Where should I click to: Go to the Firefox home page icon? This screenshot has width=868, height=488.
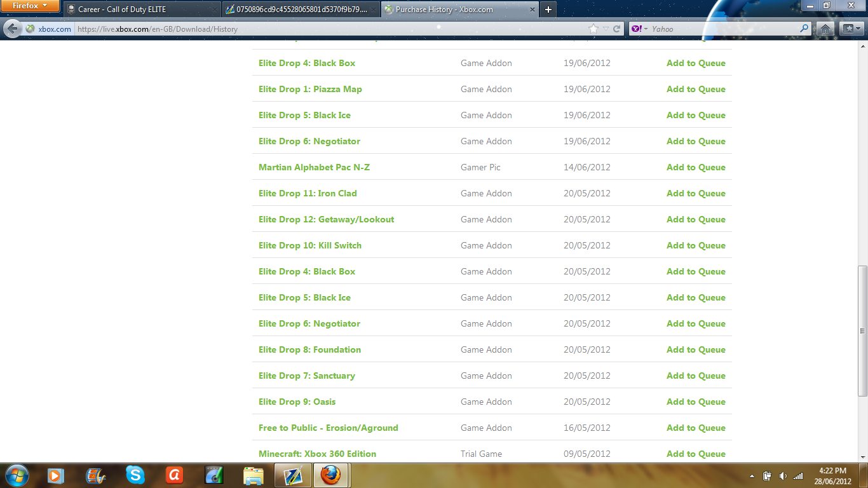pos(825,29)
